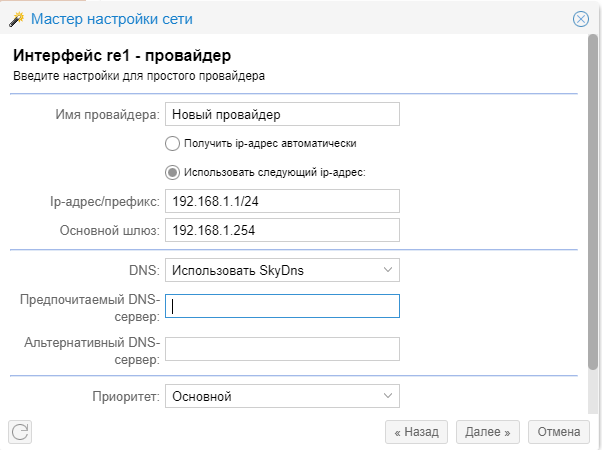Click the wizard wand icon in title
This screenshot has width=602, height=450.
tap(16, 19)
